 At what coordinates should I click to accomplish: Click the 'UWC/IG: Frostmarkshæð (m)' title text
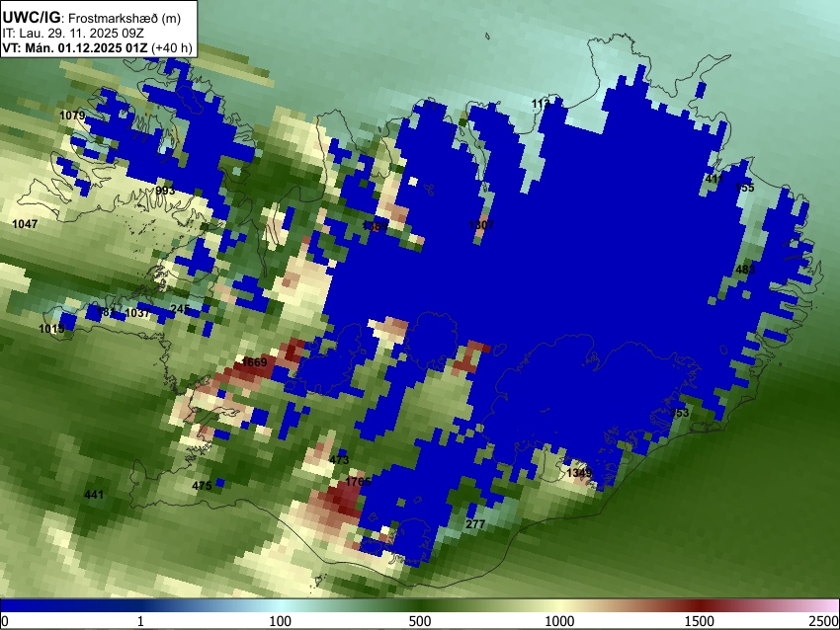pyautogui.click(x=92, y=18)
